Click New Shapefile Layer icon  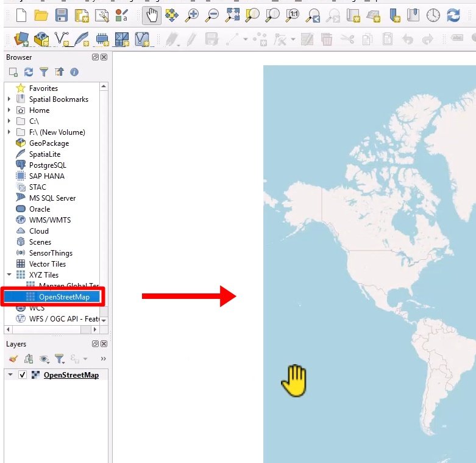coord(62,39)
